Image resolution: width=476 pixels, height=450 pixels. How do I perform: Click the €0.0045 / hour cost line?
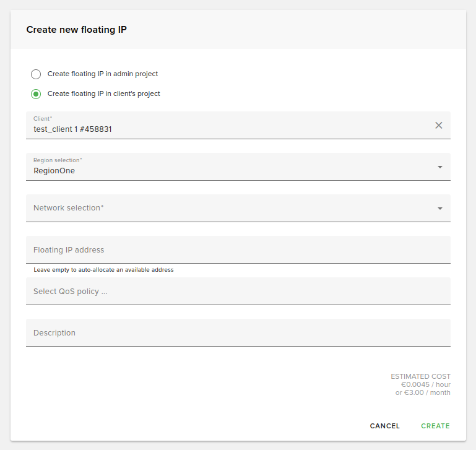click(x=425, y=384)
